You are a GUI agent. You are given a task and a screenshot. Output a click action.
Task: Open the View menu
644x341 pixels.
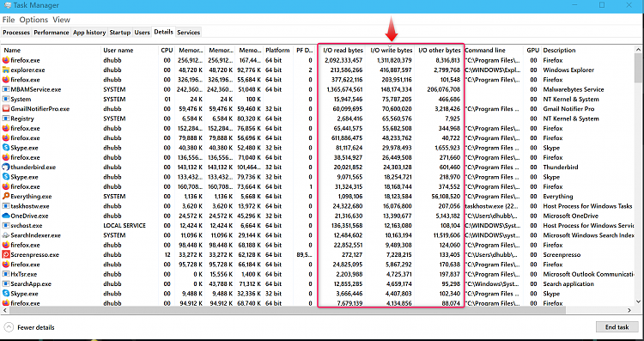61,20
